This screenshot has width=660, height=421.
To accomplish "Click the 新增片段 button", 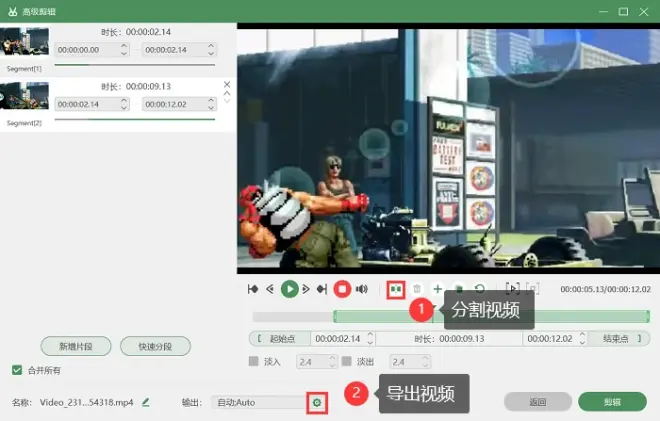I will tap(76, 346).
